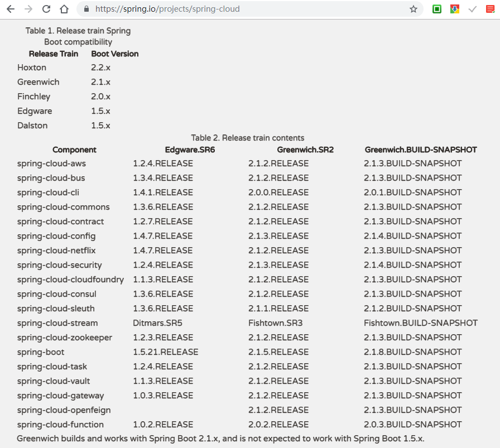Screen dimensions: 500x448
Task: Click spring-boot 2.1.5.RELEASE version cell
Action: point(278,352)
